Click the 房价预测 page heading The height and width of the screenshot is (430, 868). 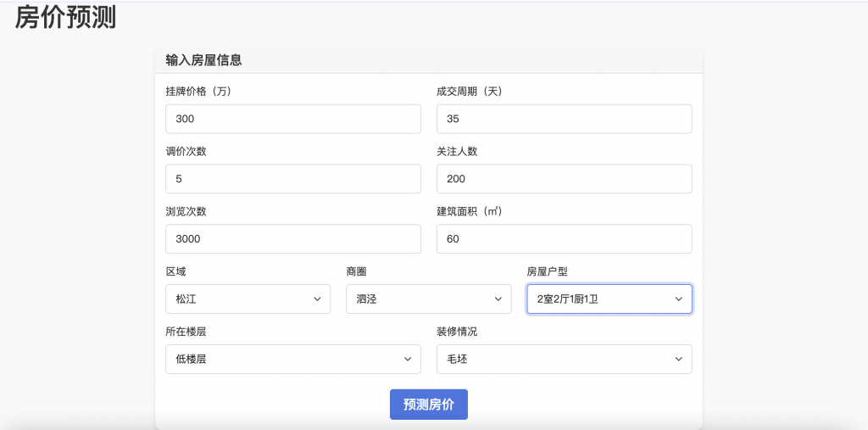click(65, 17)
